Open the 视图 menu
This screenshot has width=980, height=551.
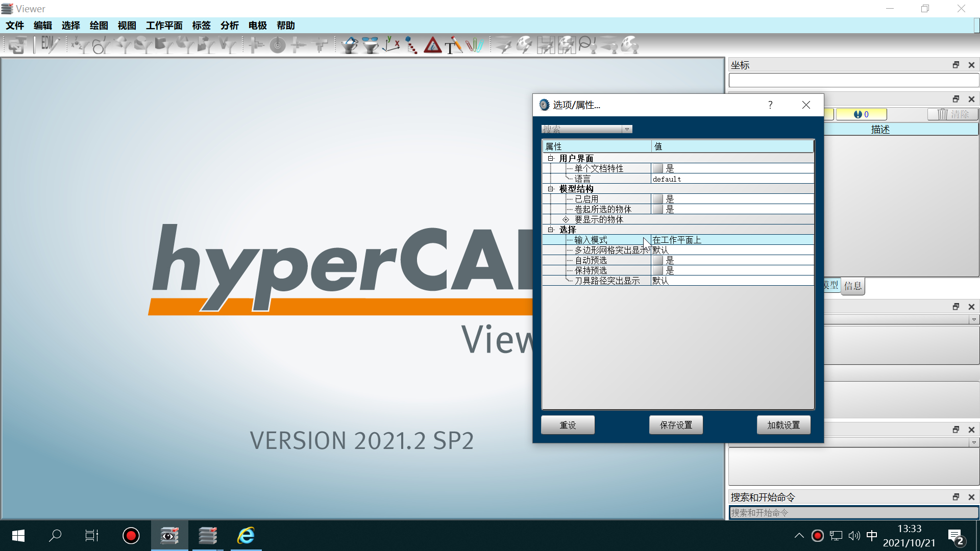[x=127, y=26]
